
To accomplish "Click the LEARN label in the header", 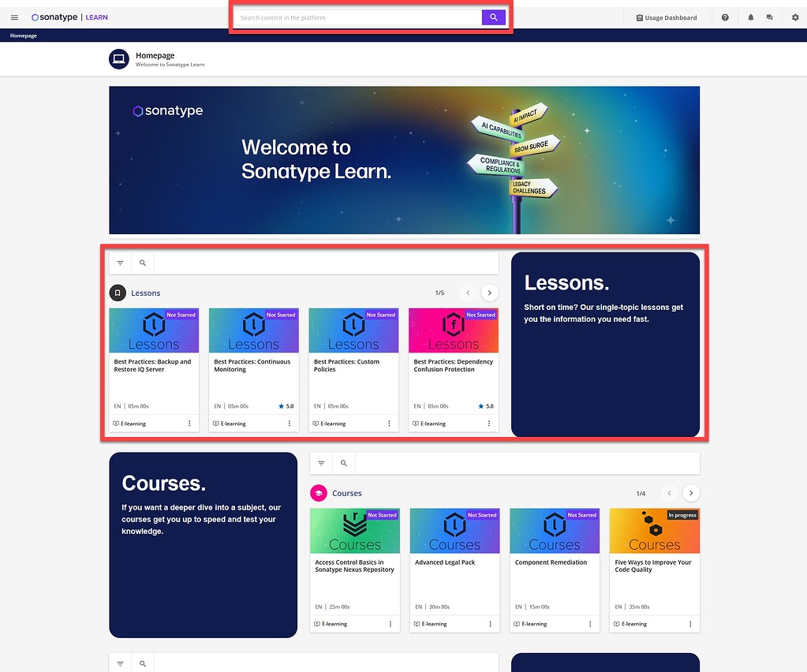I will (96, 17).
